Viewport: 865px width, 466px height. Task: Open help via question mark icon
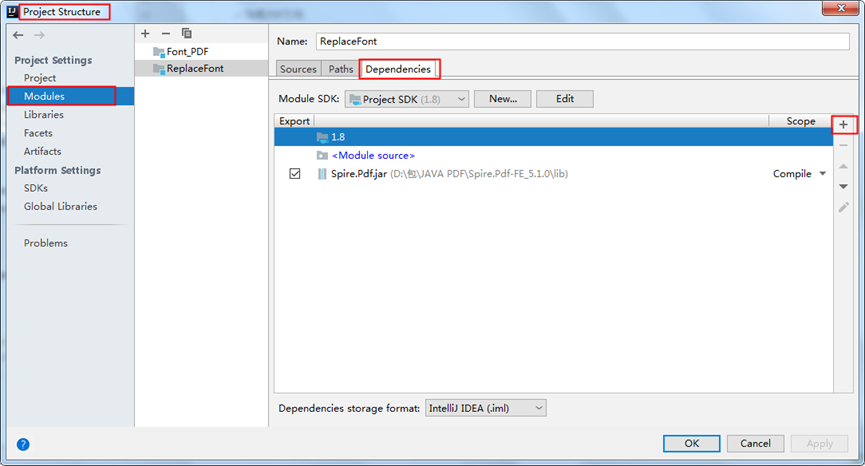pyautogui.click(x=23, y=444)
